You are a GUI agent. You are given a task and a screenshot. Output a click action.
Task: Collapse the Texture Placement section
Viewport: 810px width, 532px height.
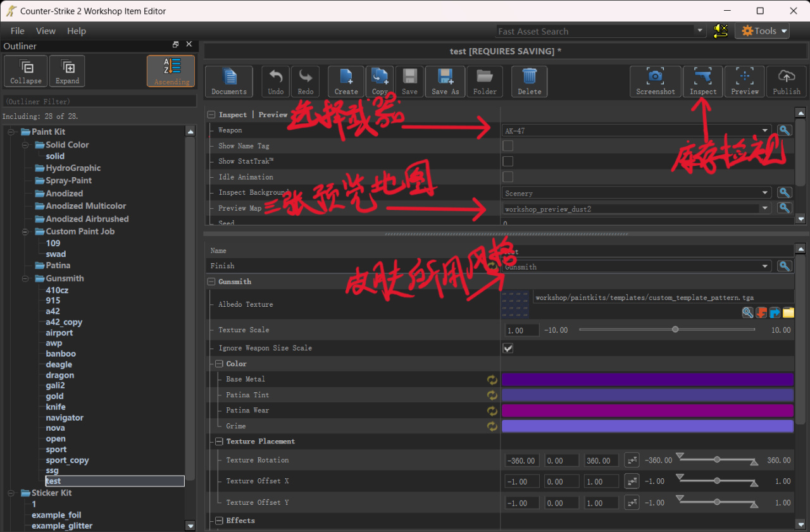coord(219,442)
